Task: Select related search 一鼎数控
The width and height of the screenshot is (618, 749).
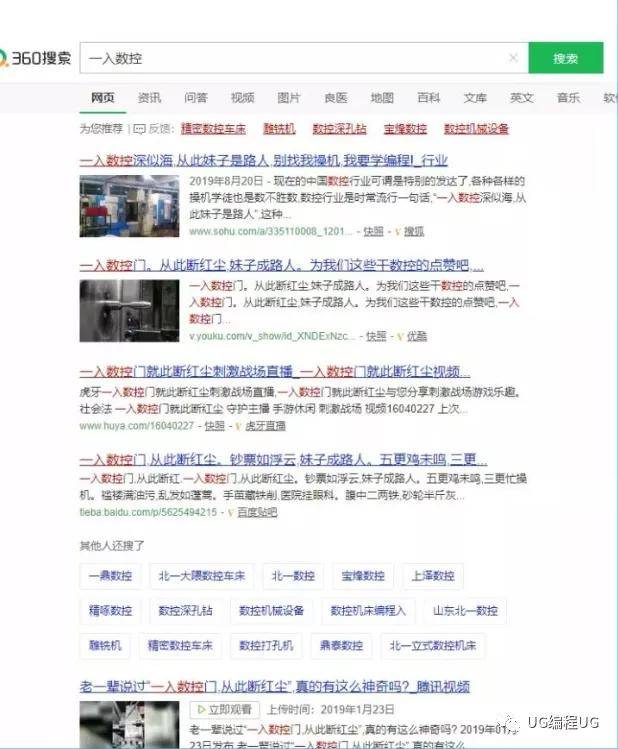Action: coord(110,576)
